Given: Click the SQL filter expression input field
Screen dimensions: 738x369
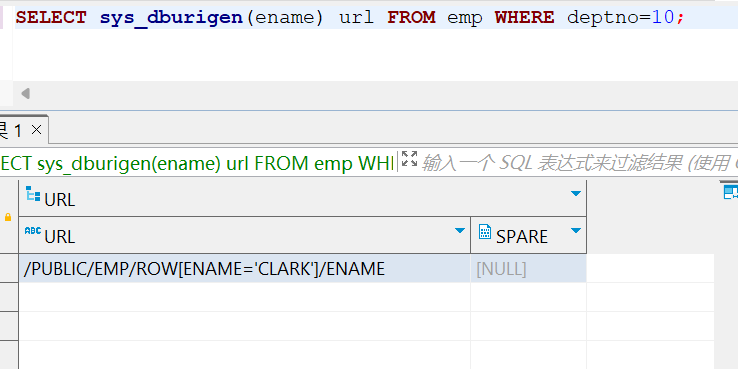Looking at the screenshot, I should click(579, 163).
